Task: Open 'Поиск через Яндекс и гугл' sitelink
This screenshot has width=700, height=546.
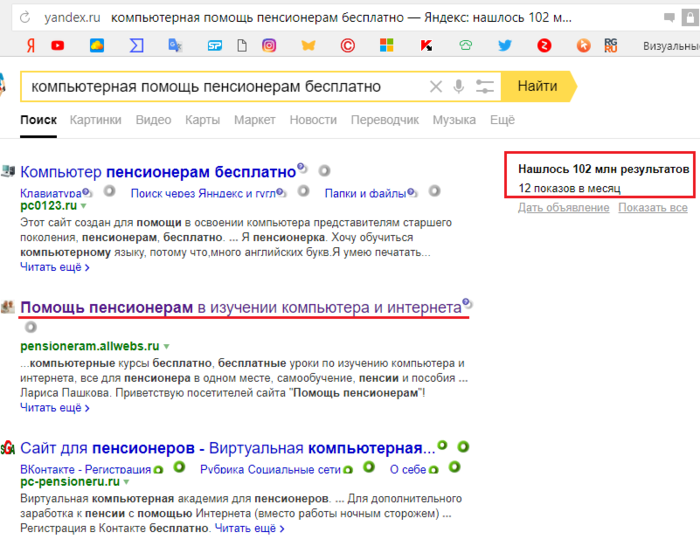Action: (203, 193)
